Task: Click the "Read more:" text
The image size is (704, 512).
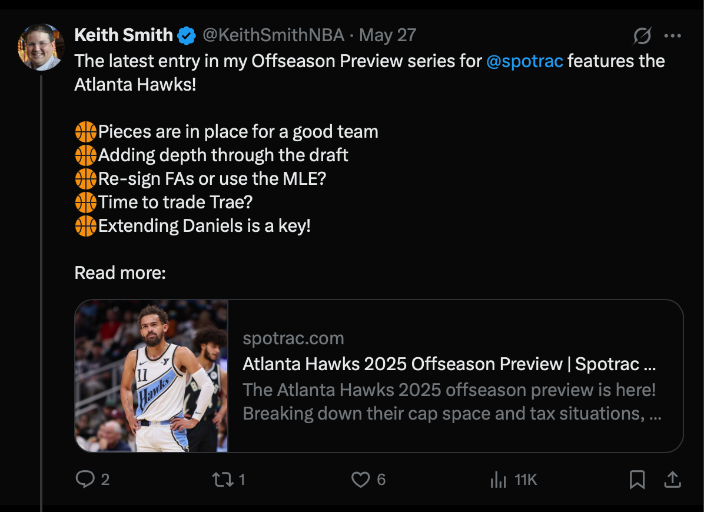Action: (x=120, y=272)
